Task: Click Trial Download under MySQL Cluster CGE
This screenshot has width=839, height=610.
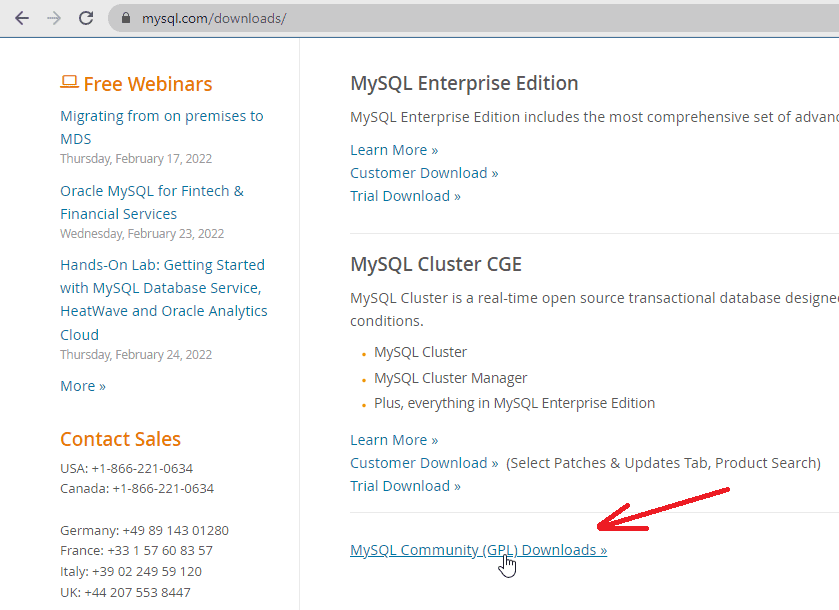Action: [x=406, y=486]
